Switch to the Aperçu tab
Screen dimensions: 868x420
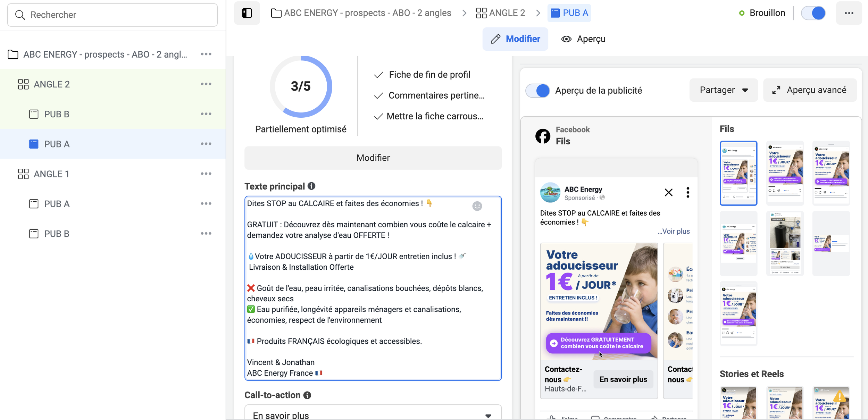point(583,39)
